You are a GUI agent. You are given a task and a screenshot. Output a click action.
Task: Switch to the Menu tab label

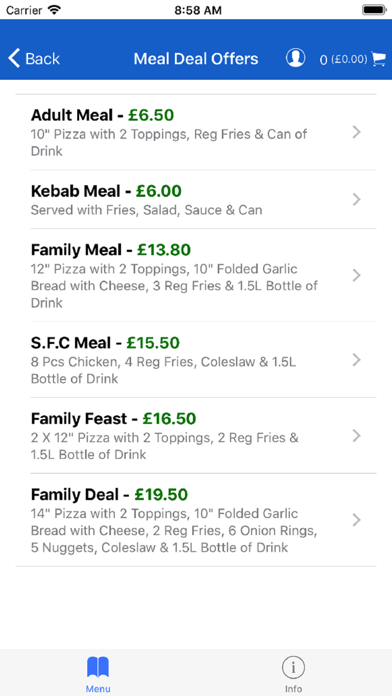[x=98, y=689]
